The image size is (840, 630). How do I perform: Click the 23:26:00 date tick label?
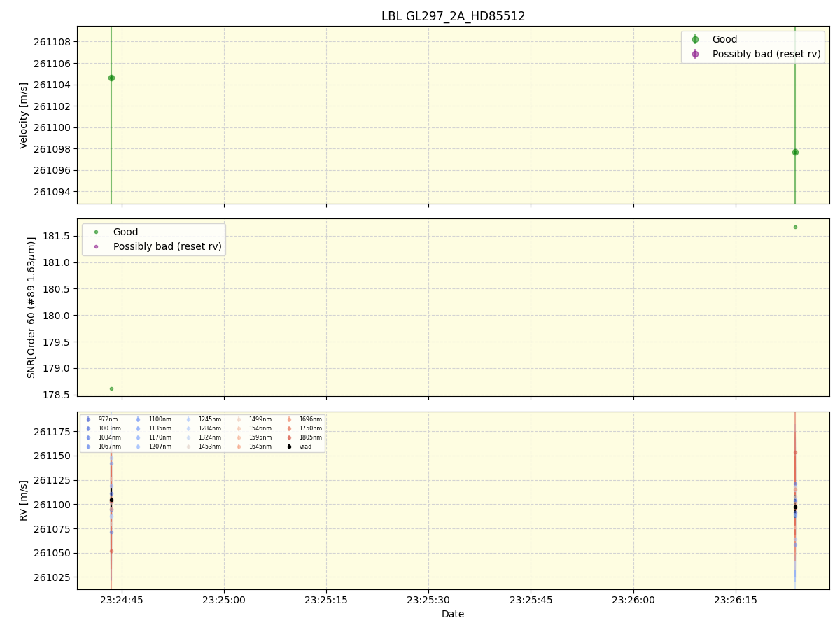coord(633,600)
